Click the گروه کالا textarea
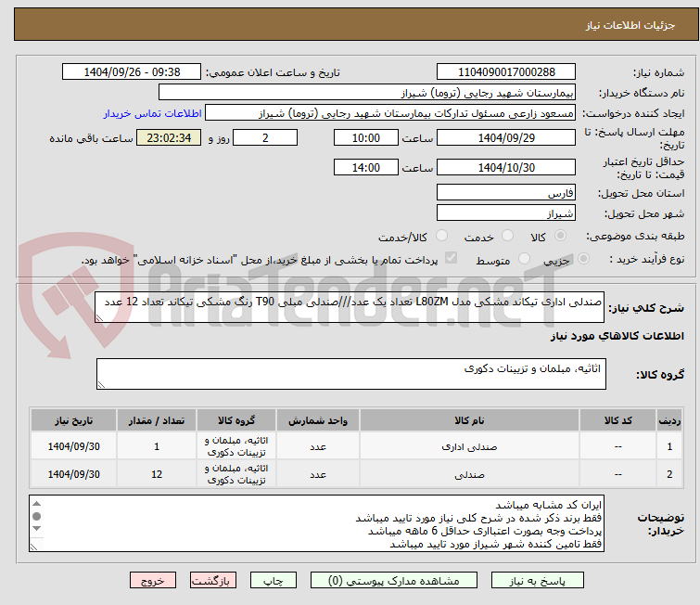The height and width of the screenshot is (605, 700). tap(350, 374)
